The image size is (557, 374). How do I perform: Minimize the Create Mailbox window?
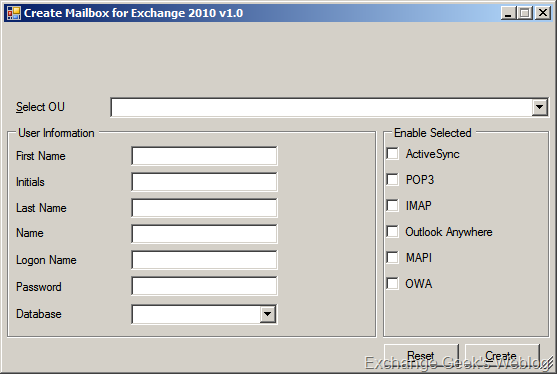(x=508, y=13)
